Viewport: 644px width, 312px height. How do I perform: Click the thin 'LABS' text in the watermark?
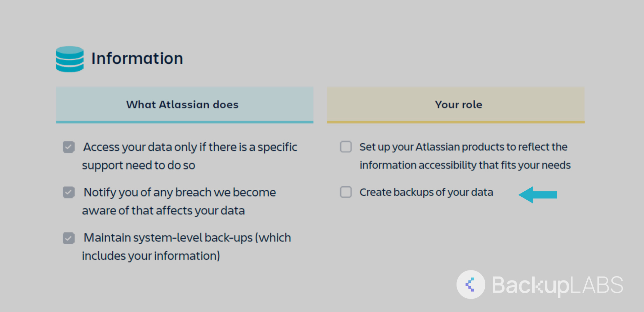click(x=597, y=285)
